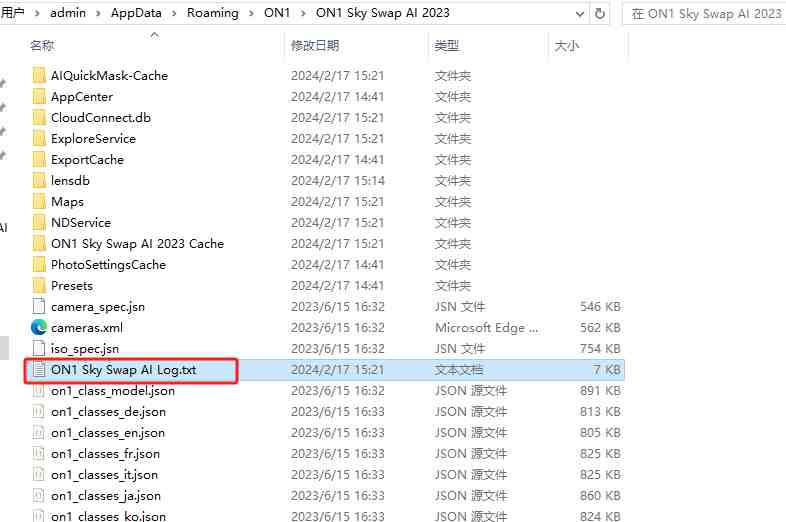This screenshot has height=522, width=786.
Task: Refresh the folder with the address bar refresh icon
Action: [x=600, y=14]
